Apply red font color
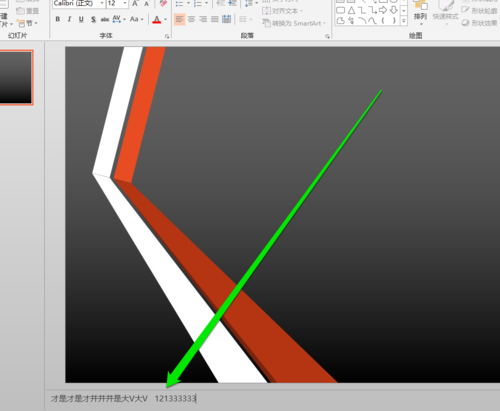 coord(157,19)
